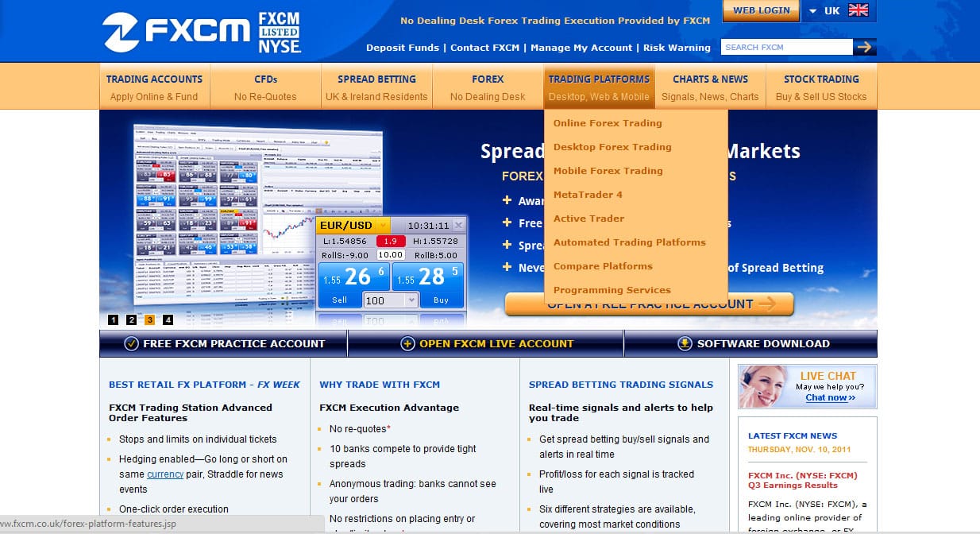Click FREE FXCM PRACTICE ACCOUNT button
Viewport: 980px width, 534px height.
tap(223, 344)
